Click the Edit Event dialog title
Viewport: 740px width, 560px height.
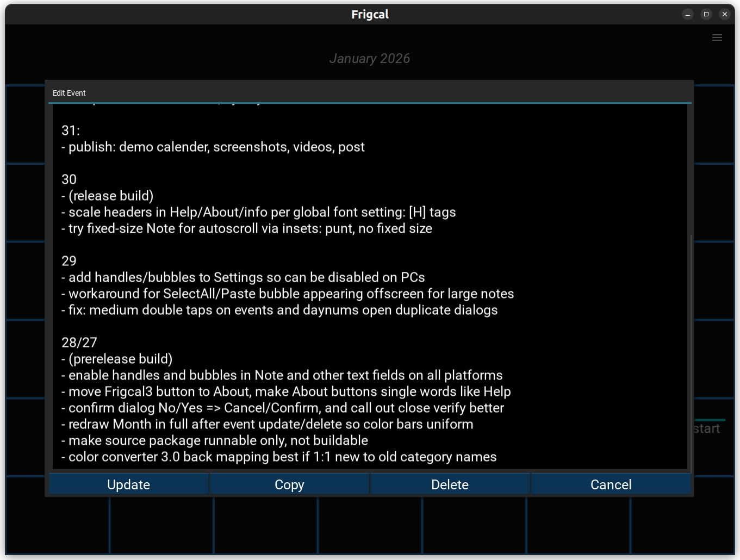pyautogui.click(x=69, y=93)
